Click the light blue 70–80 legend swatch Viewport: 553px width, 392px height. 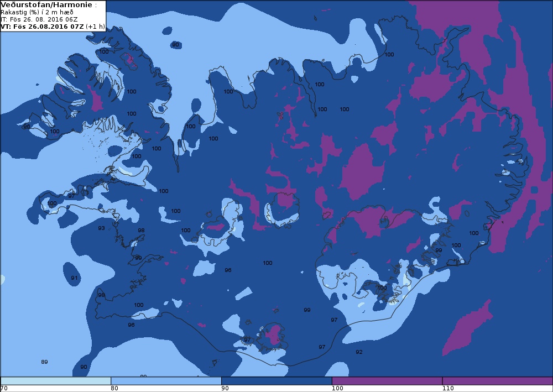tap(56, 381)
